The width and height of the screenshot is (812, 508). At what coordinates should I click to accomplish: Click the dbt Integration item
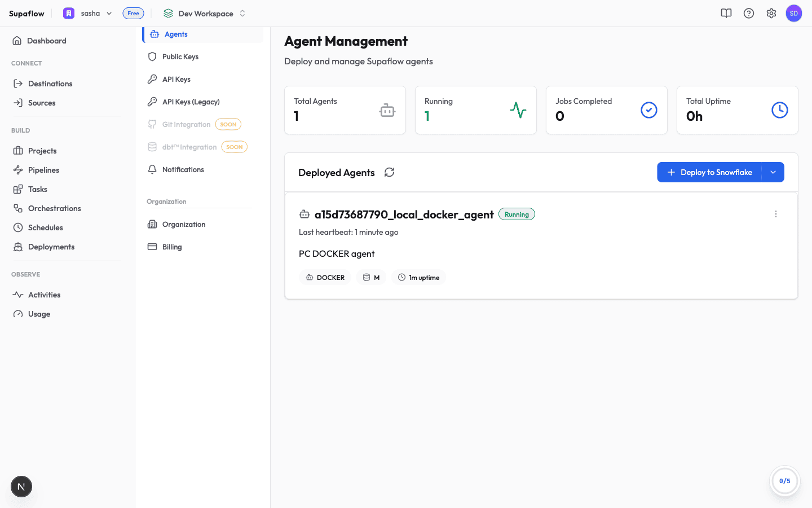[189, 147]
